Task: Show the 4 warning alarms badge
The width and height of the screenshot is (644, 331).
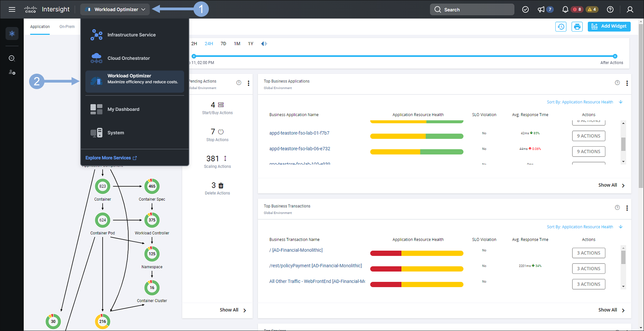Action: click(592, 10)
